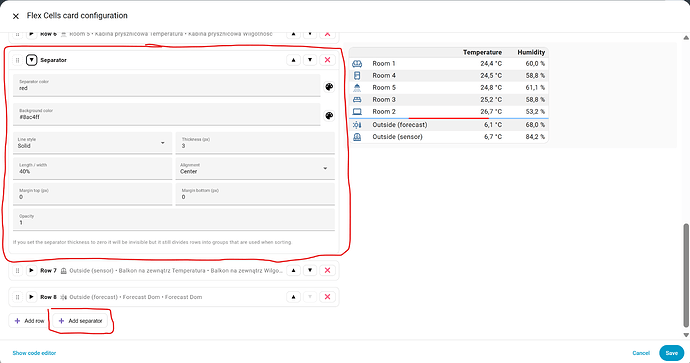This screenshot has height=363, width=690.
Task: Click the Outside (sensor) icon
Action: 357,137
